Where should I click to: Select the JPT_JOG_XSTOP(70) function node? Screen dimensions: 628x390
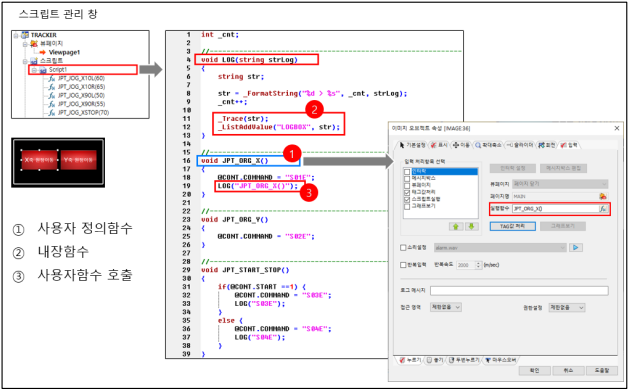(83, 113)
